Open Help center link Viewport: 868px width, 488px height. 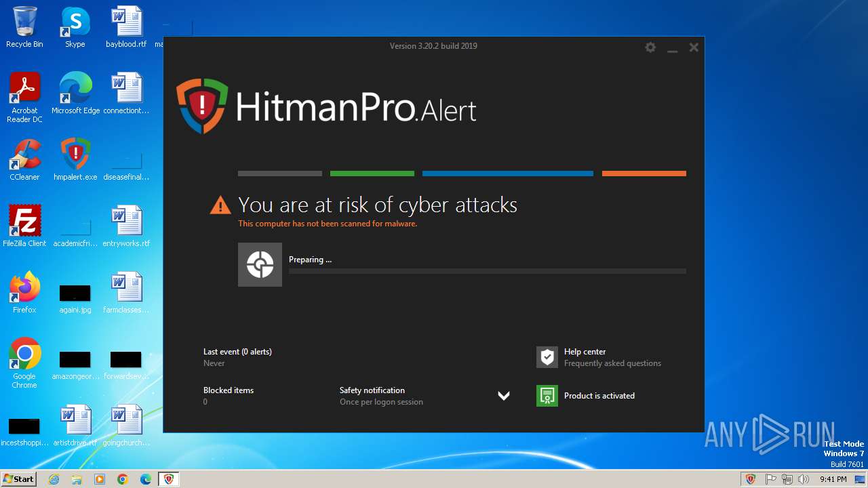coord(585,352)
